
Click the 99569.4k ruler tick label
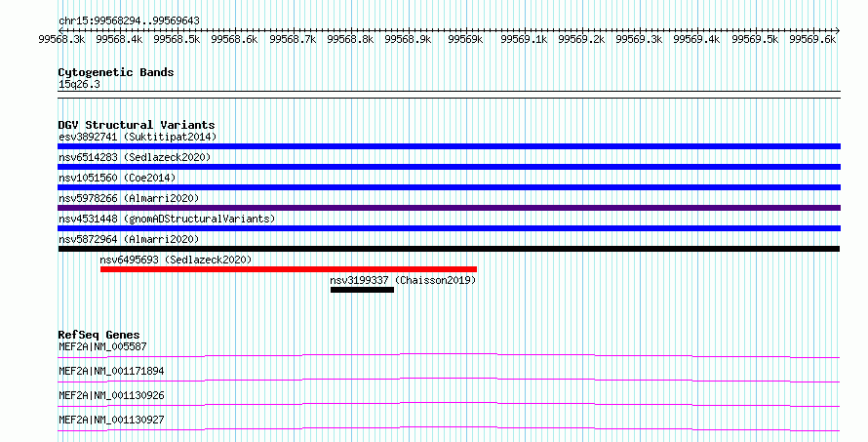696,39
